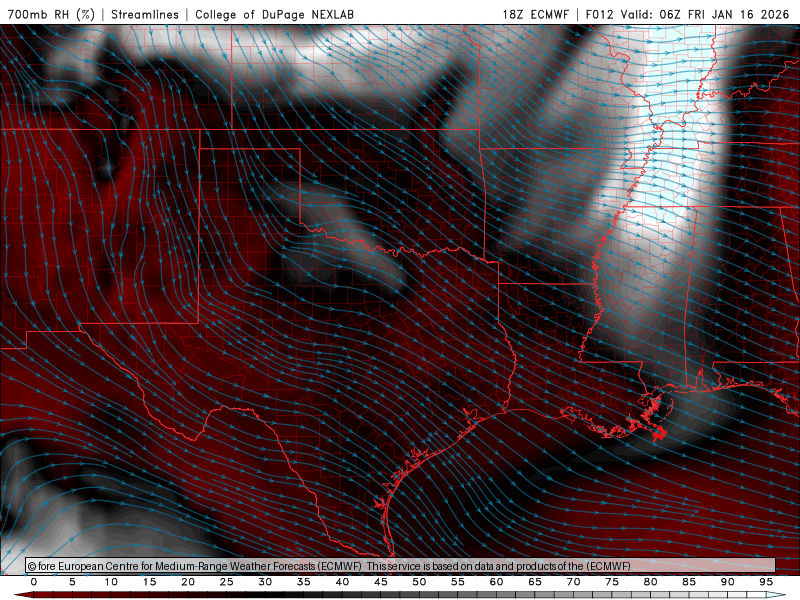Click the "20" label on the color scale
The height and width of the screenshot is (600, 800).
[x=188, y=582]
